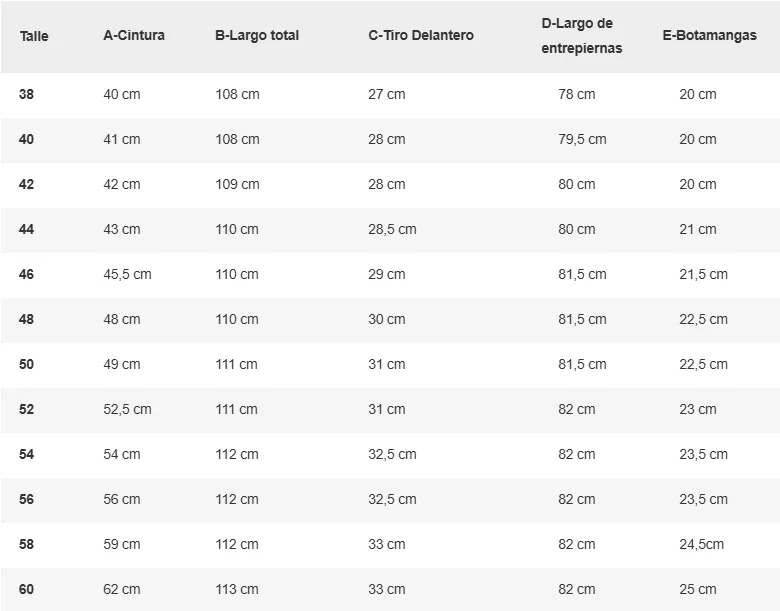Click size 38 row label
The height and width of the screenshot is (611, 780).
[26, 94]
